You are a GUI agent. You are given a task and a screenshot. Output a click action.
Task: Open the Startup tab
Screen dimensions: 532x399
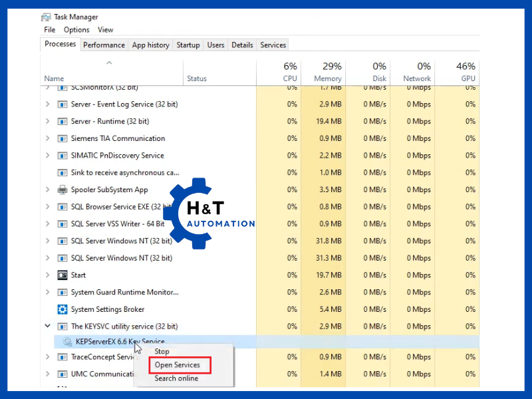click(188, 45)
